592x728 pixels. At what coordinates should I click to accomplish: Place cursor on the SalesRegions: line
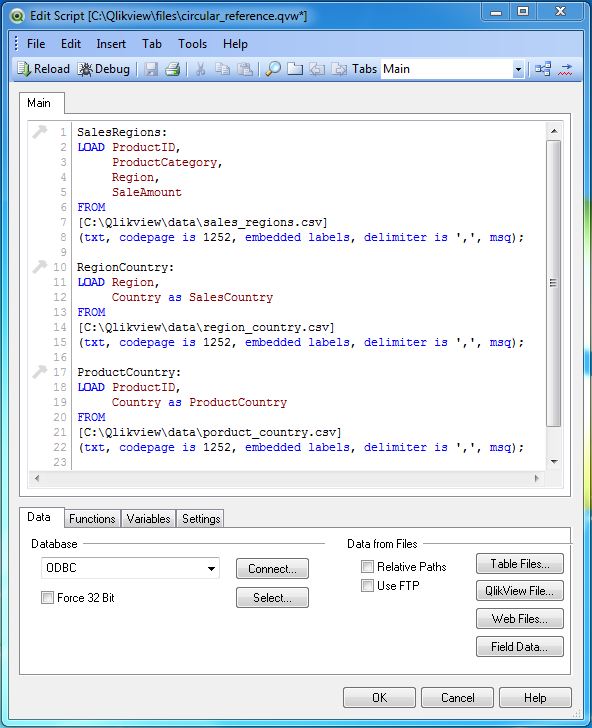(x=122, y=132)
